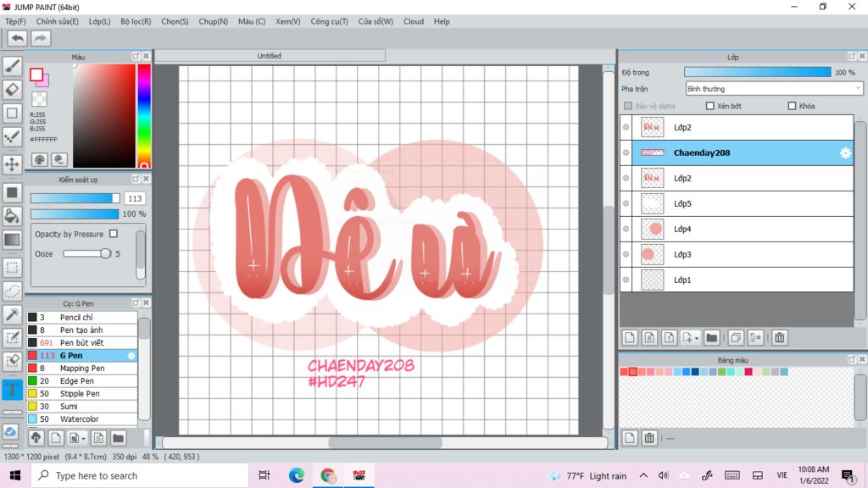Select the Edge Pen brush
The width and height of the screenshot is (868, 488).
tap(82, 381)
